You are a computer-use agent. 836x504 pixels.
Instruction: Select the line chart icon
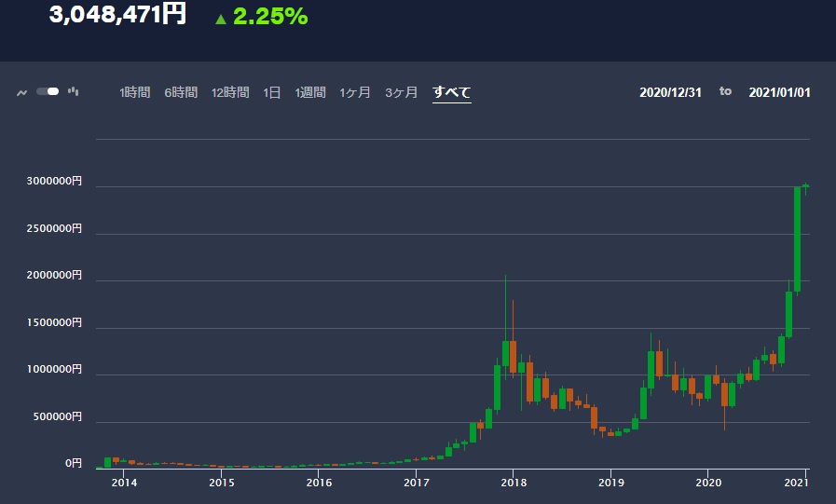point(21,93)
